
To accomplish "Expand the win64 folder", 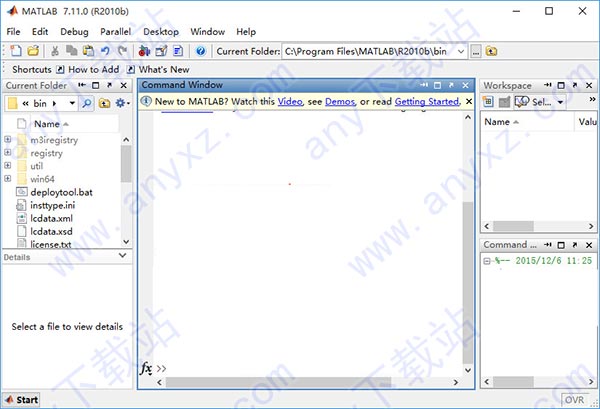I will tap(8, 178).
